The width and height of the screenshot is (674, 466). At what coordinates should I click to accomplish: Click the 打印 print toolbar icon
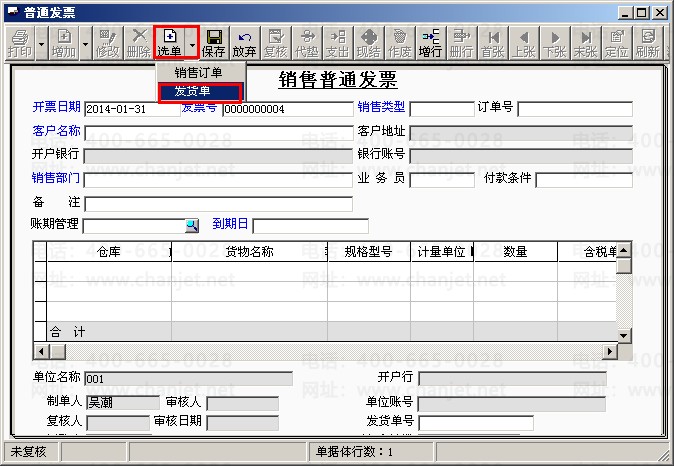pyautogui.click(x=20, y=43)
